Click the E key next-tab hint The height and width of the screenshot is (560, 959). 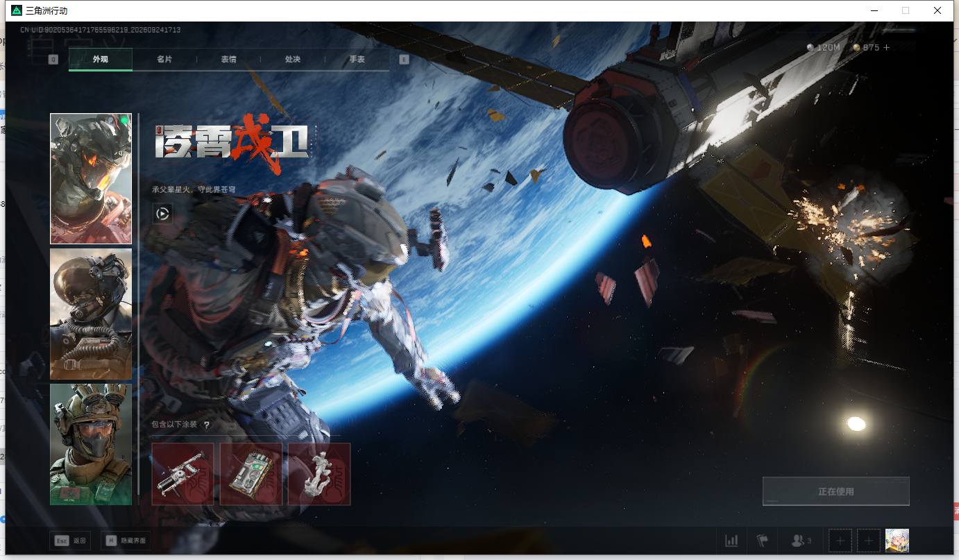pyautogui.click(x=405, y=60)
